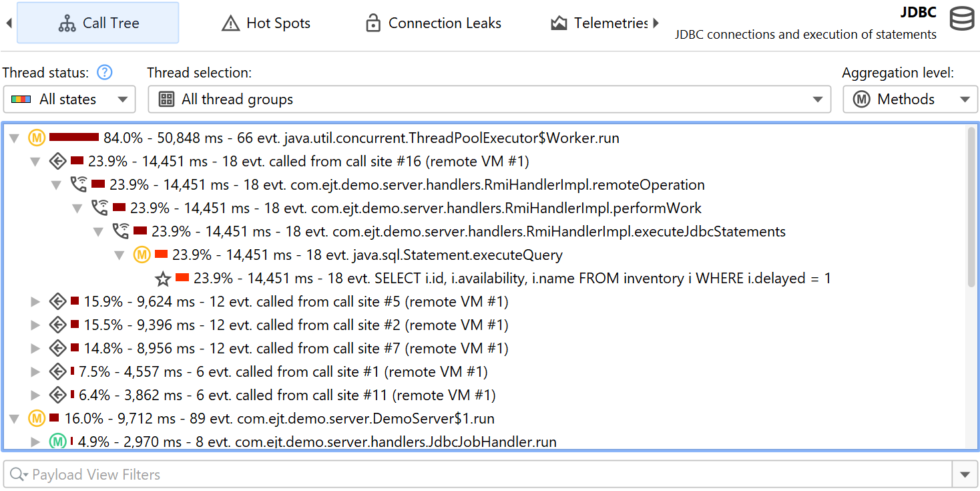Open the Thread status dropdown
The width and height of the screenshot is (980, 491).
(x=69, y=100)
